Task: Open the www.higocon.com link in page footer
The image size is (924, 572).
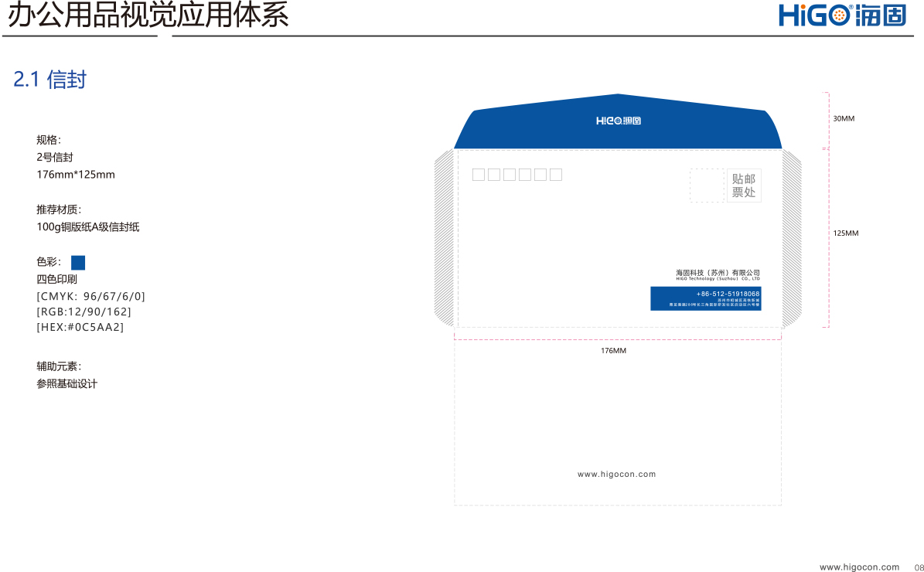Action: (859, 567)
